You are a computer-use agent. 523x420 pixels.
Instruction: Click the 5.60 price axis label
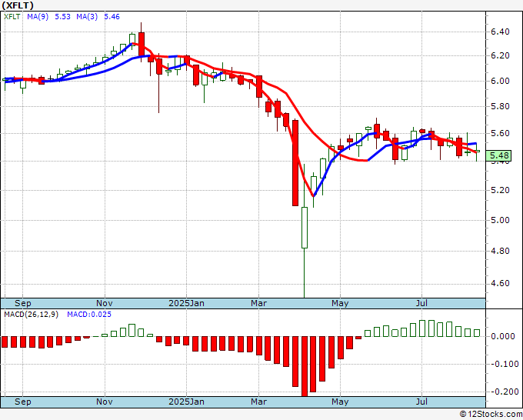(500, 133)
